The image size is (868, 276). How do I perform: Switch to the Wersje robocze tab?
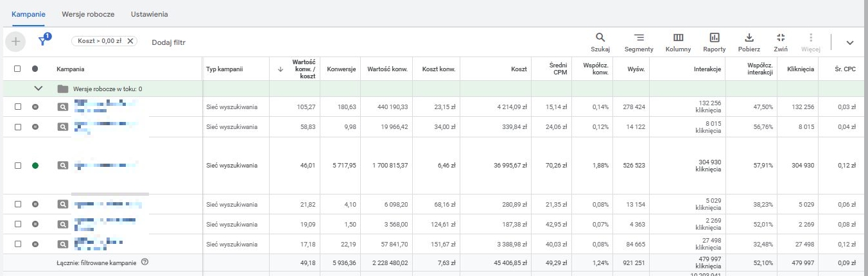[x=88, y=13]
